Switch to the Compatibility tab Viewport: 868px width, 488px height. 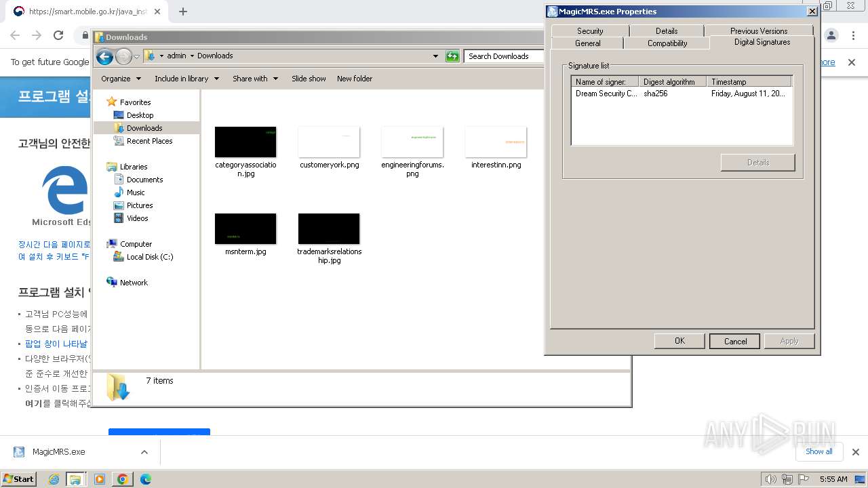(667, 43)
